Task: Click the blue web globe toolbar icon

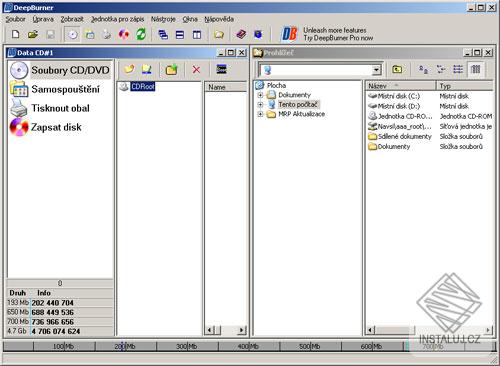Action: 258,34
